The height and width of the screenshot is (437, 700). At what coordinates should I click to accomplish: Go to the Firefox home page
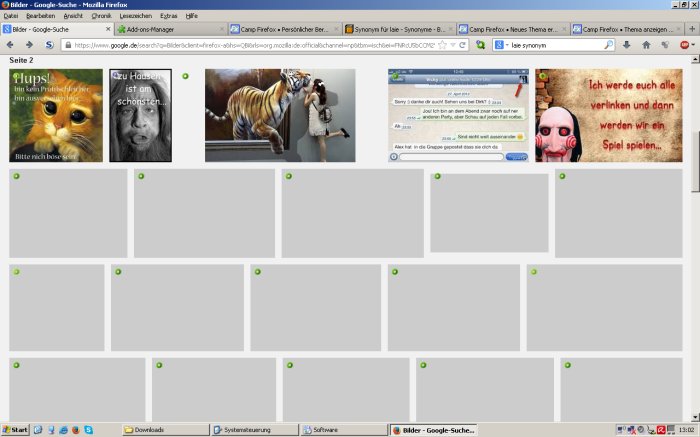646,45
